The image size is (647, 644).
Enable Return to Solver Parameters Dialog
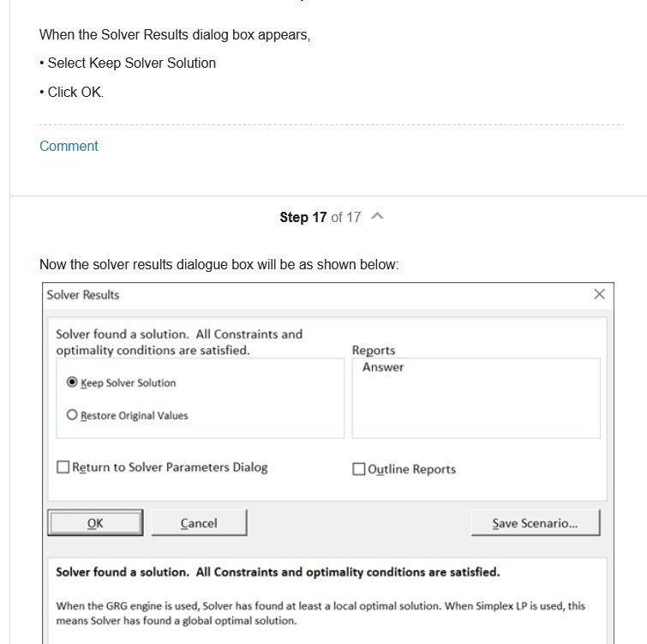coord(63,467)
